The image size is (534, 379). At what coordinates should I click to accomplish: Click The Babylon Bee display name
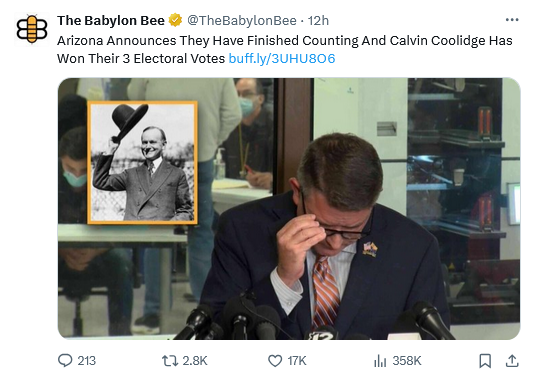pos(111,20)
